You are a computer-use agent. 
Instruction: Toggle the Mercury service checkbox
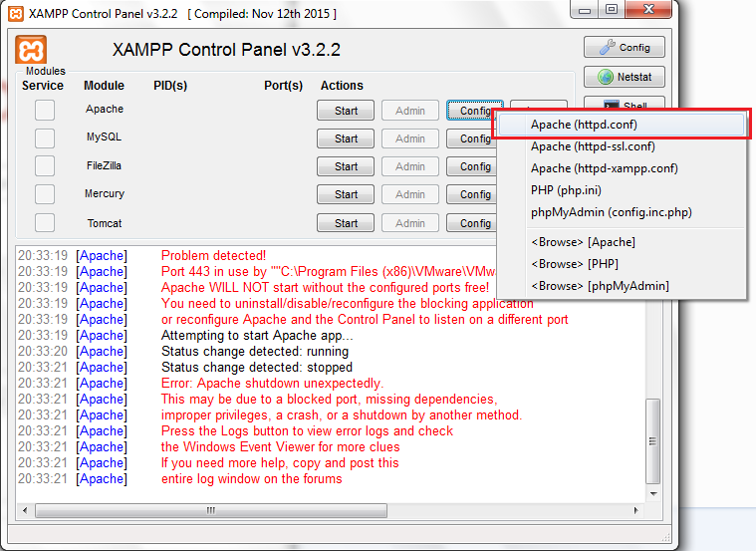(45, 194)
